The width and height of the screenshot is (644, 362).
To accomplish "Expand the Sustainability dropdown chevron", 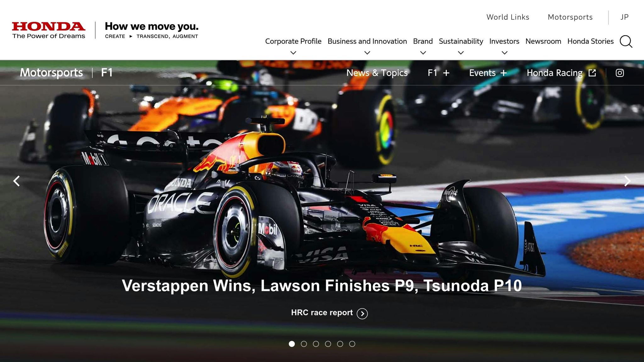I will point(461,53).
